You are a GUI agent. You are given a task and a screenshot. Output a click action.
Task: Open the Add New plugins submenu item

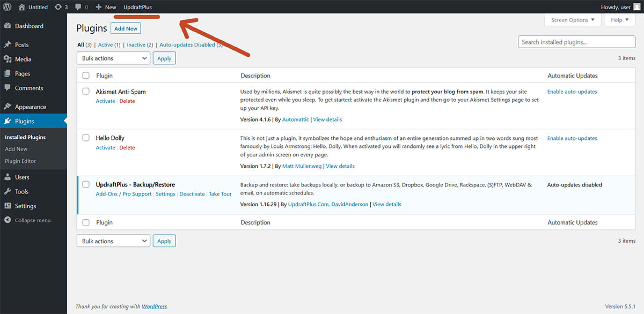tap(16, 149)
